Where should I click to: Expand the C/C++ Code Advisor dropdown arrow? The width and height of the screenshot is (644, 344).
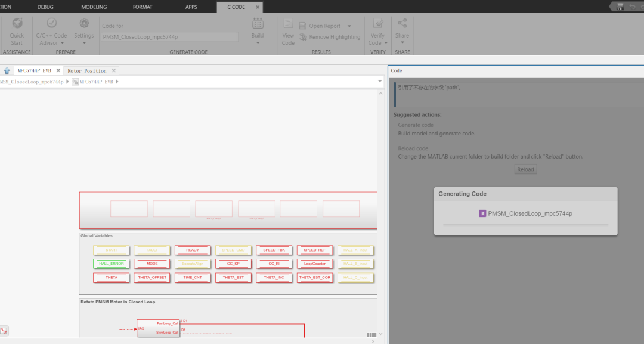[63, 43]
